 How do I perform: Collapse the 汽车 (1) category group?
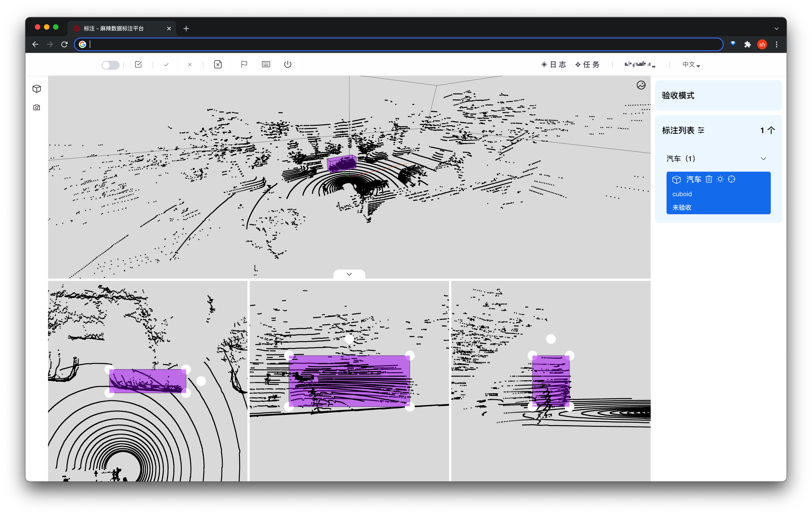point(763,159)
